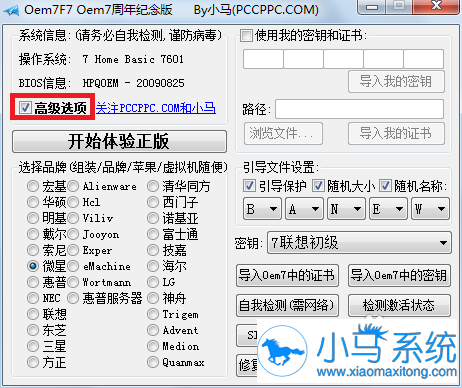Image resolution: width=462 pixels, height=388 pixels.
Task: Select the Hcl radio button
Action: tap(73, 202)
